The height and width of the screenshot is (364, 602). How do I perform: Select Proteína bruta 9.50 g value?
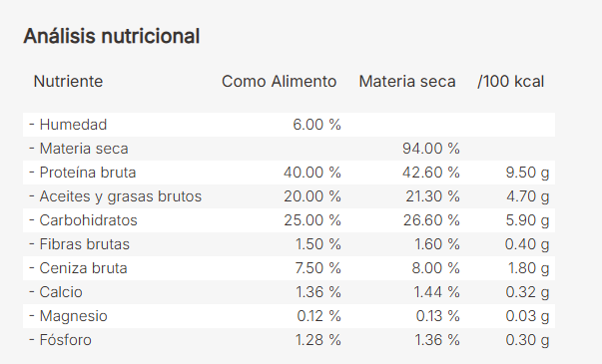pos(527,173)
